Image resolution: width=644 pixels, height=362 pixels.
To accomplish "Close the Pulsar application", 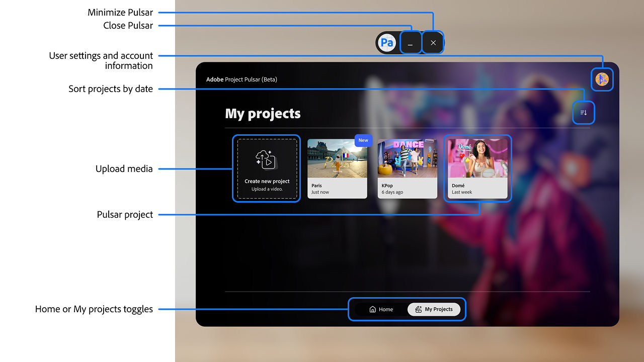I will coord(433,43).
